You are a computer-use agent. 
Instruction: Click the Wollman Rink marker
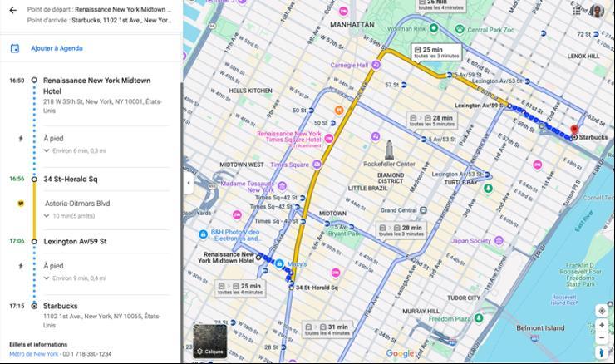pos(433,28)
